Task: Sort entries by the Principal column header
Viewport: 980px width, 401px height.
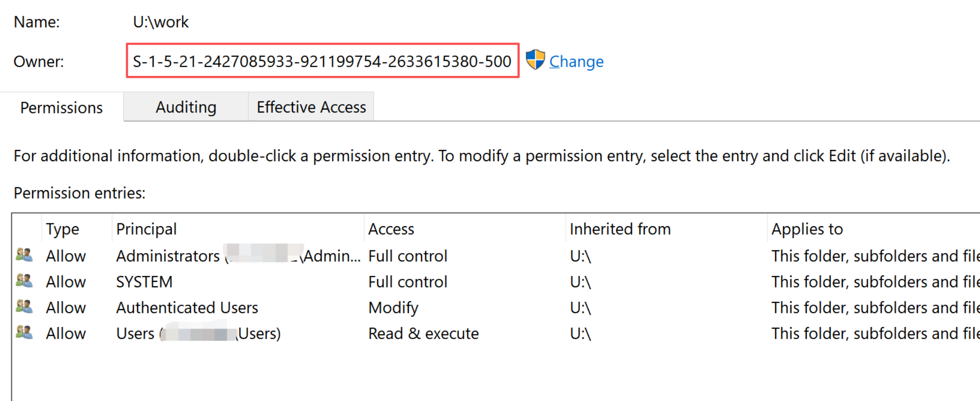Action: (x=238, y=229)
